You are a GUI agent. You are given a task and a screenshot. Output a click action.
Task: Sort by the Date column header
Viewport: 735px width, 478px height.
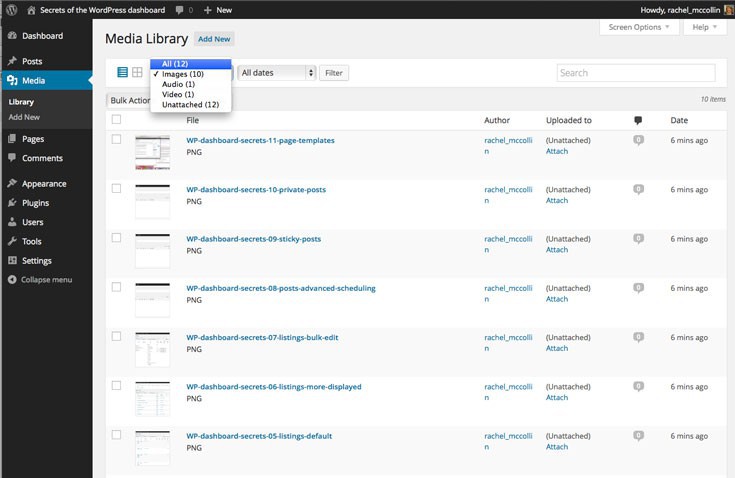tap(679, 120)
